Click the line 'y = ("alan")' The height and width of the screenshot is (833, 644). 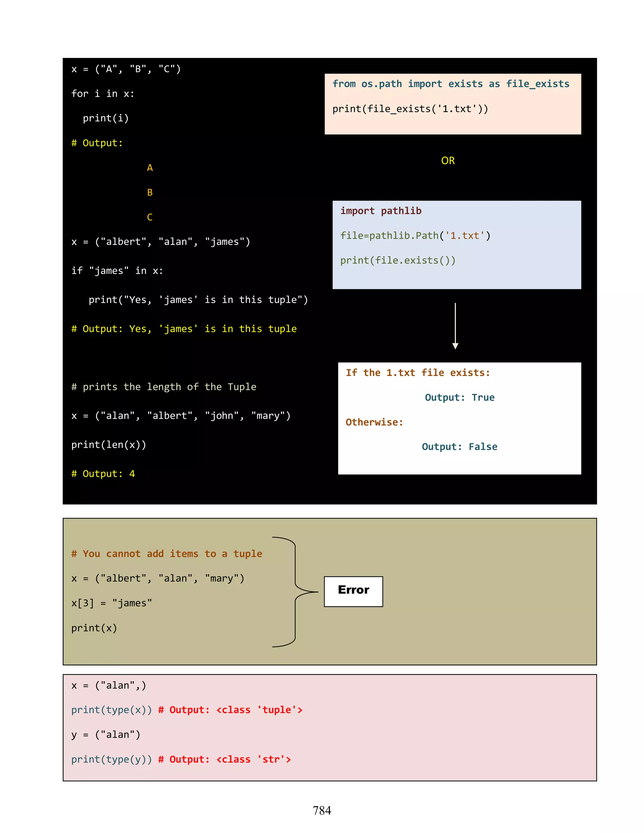click(106, 735)
